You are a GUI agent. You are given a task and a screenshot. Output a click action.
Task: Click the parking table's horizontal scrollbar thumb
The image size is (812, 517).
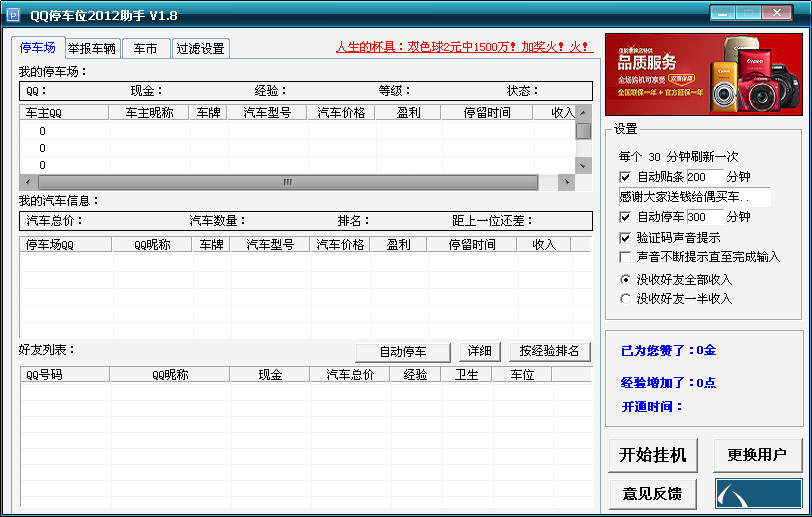tap(290, 182)
